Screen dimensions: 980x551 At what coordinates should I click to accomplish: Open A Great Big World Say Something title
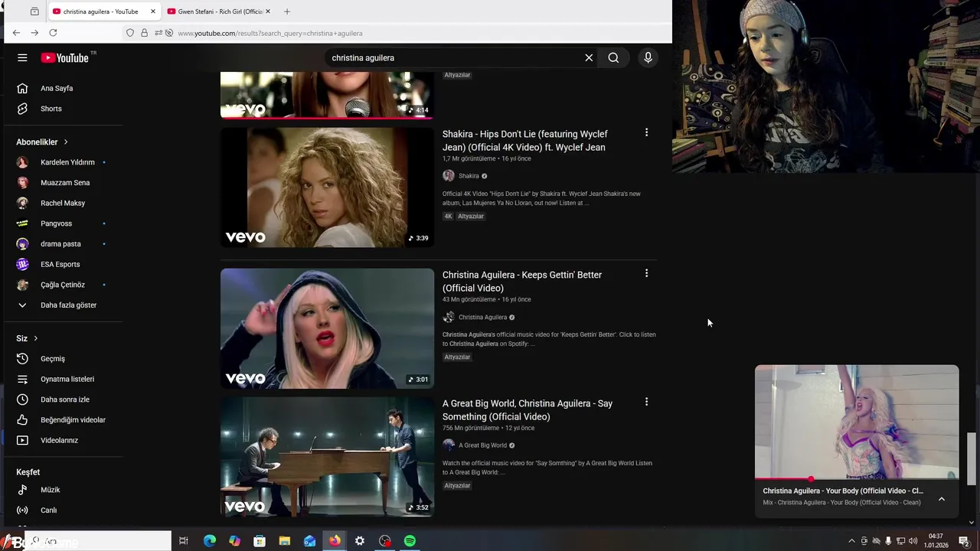point(528,410)
